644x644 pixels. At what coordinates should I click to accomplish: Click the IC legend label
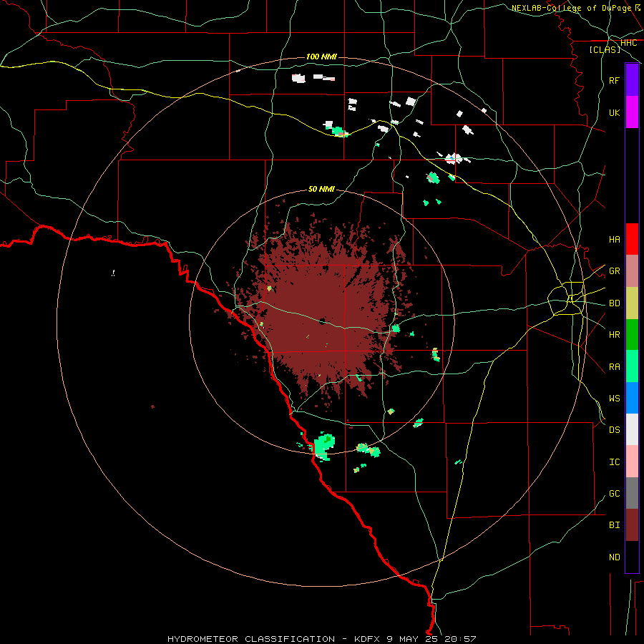tap(614, 462)
